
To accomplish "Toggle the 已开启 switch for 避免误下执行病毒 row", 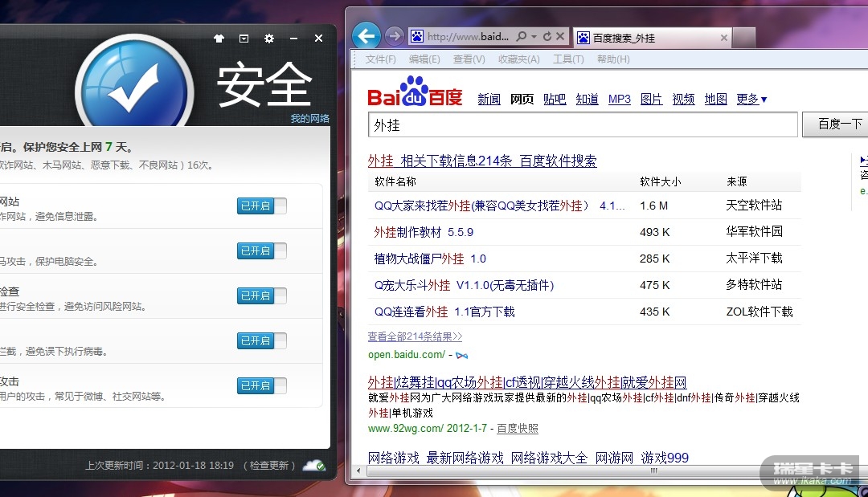I will [261, 341].
